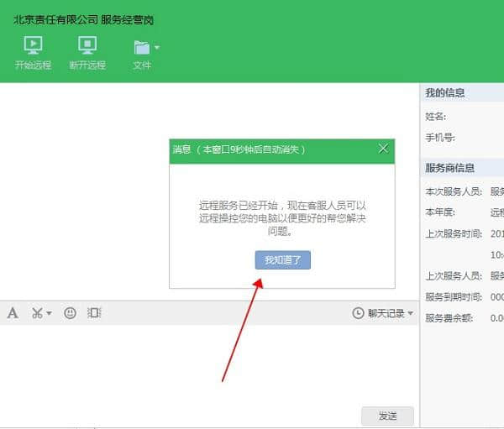Expand the 聊天记录 dropdown arrow
The image size is (504, 429).
[x=411, y=312]
